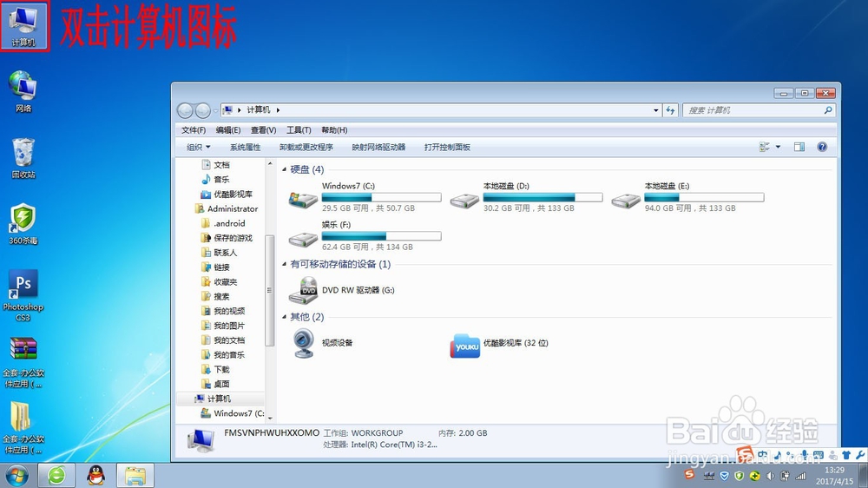Open the 帮助(H) menu
The height and width of the screenshot is (488, 868).
334,130
